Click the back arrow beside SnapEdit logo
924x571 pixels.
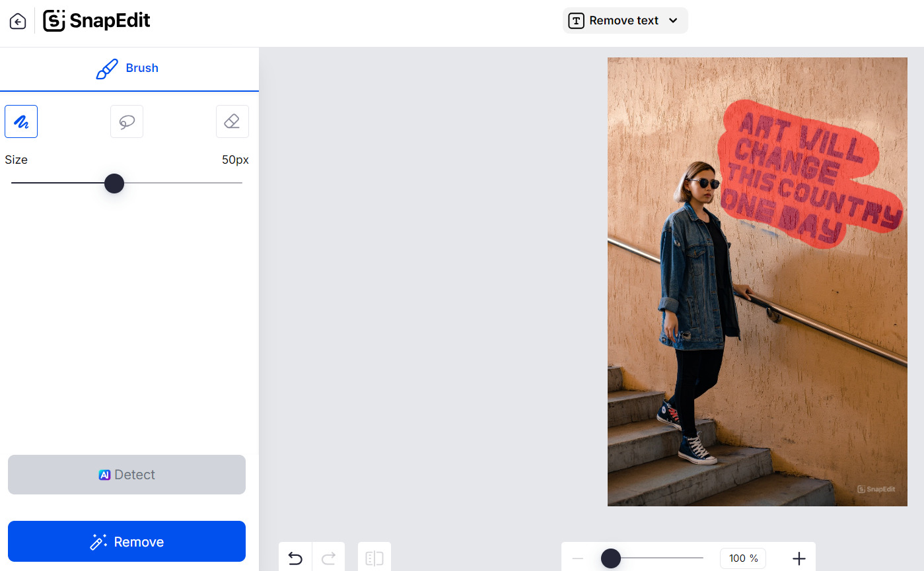[18, 21]
